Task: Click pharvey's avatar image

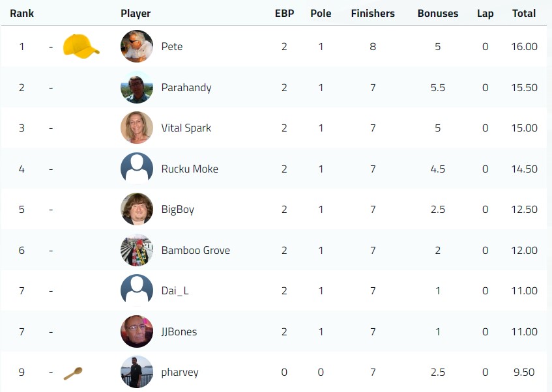Action: pos(137,372)
